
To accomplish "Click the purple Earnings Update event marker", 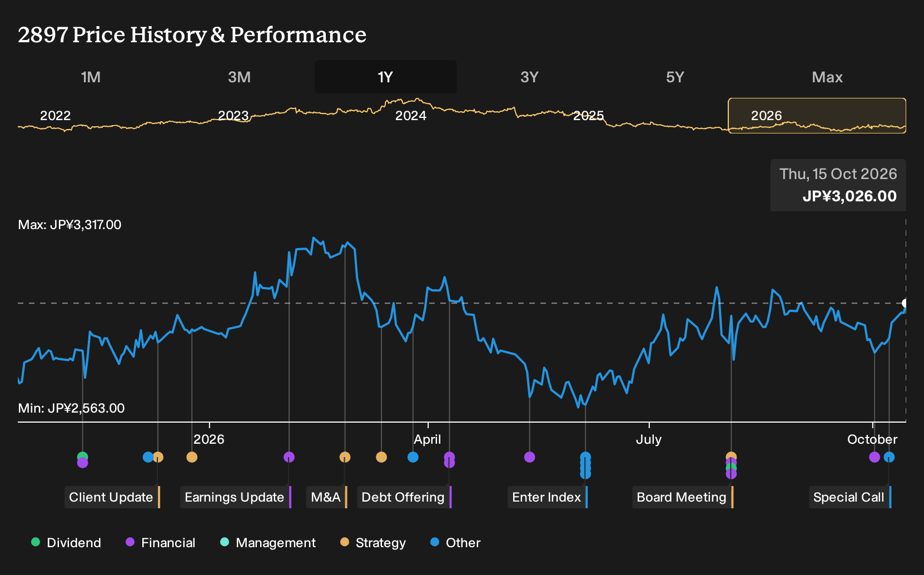I will [289, 457].
